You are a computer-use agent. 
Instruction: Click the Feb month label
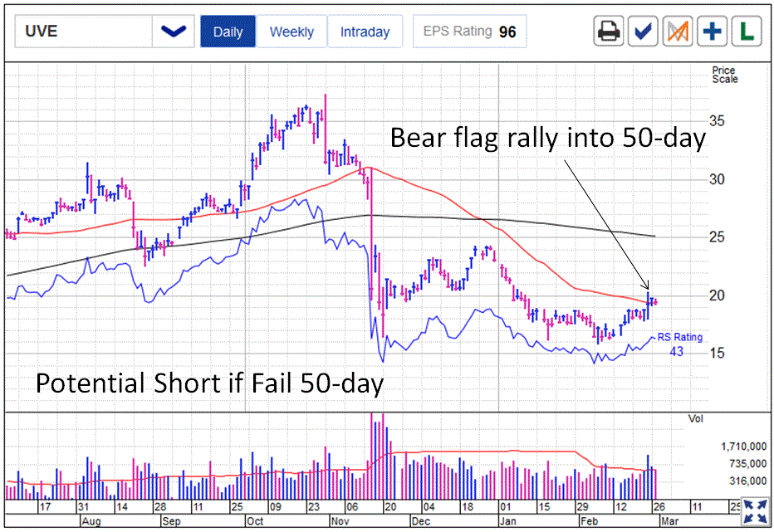click(x=589, y=521)
